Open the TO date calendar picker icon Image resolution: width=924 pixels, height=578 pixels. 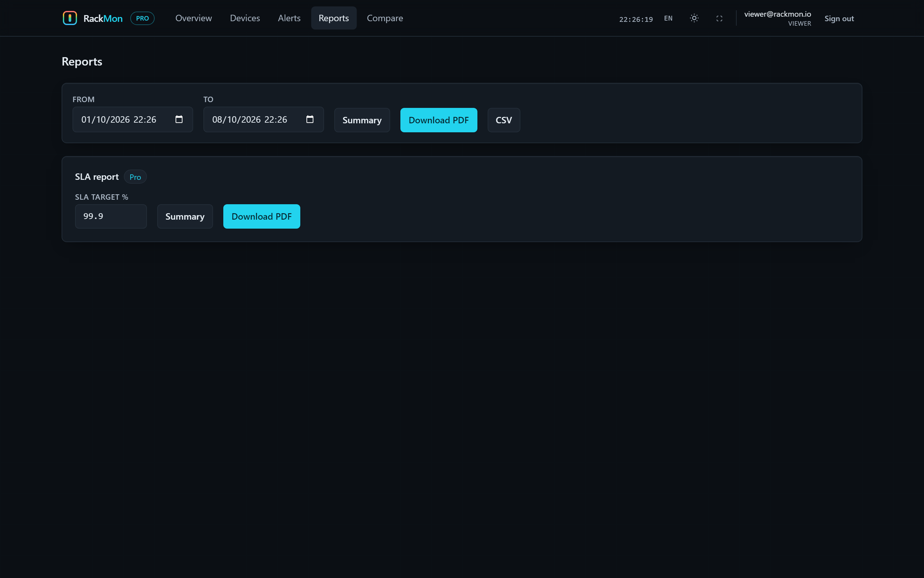pyautogui.click(x=310, y=119)
